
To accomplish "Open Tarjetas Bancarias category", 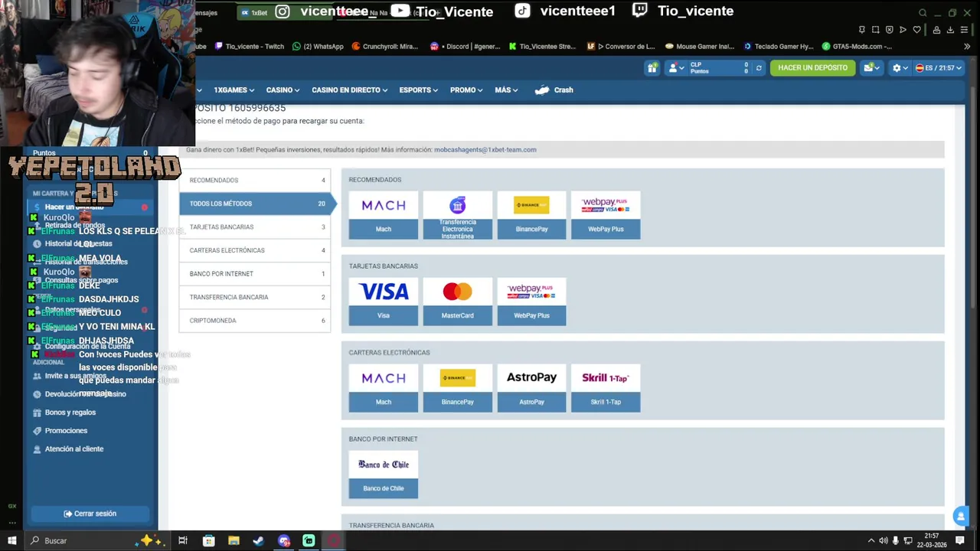I will [x=255, y=227].
